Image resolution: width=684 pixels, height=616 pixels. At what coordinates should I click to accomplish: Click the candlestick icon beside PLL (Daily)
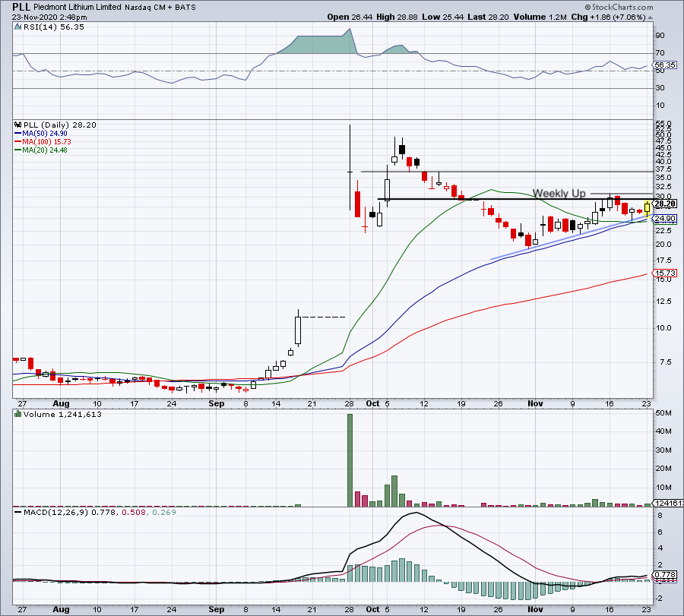(18, 125)
